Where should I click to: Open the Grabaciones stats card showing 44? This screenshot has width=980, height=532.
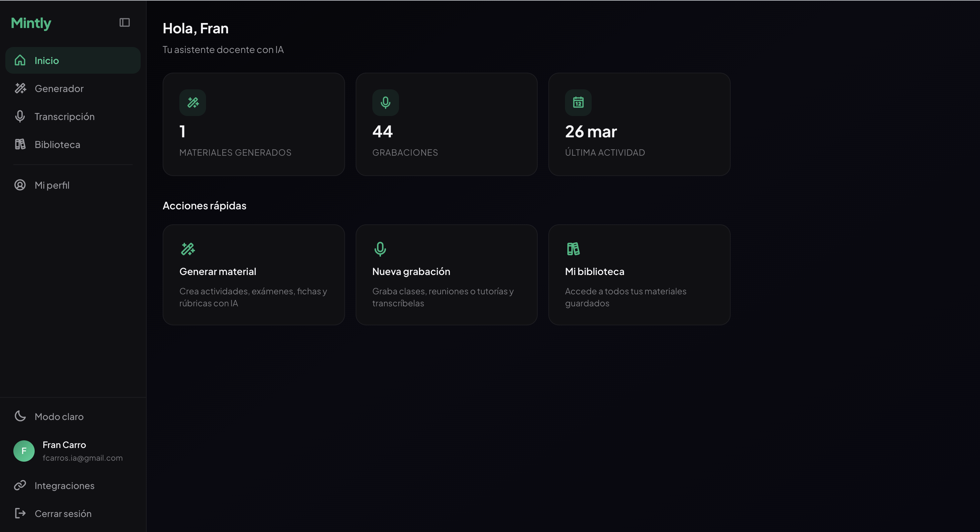point(447,124)
